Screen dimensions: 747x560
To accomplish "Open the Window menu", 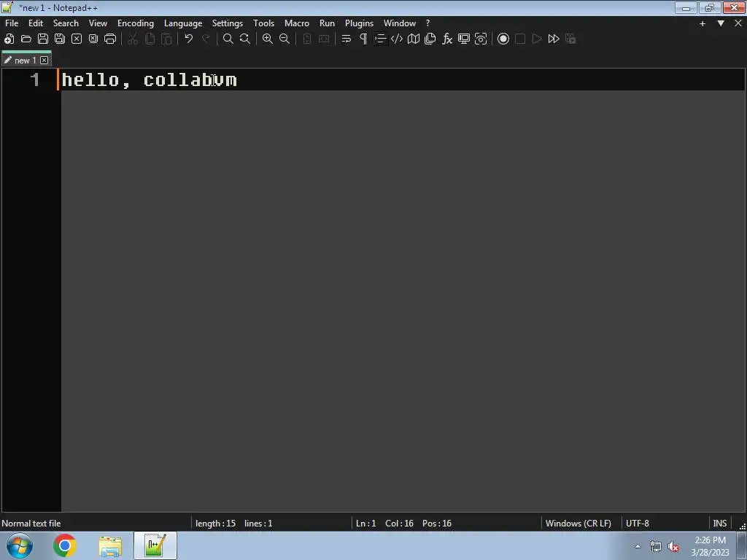I will point(400,23).
